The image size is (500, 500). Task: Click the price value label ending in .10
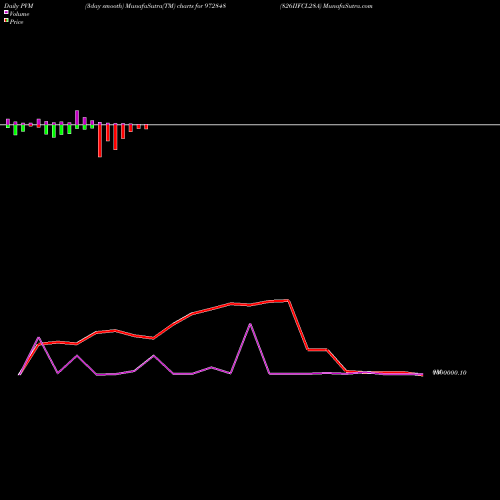(x=449, y=373)
